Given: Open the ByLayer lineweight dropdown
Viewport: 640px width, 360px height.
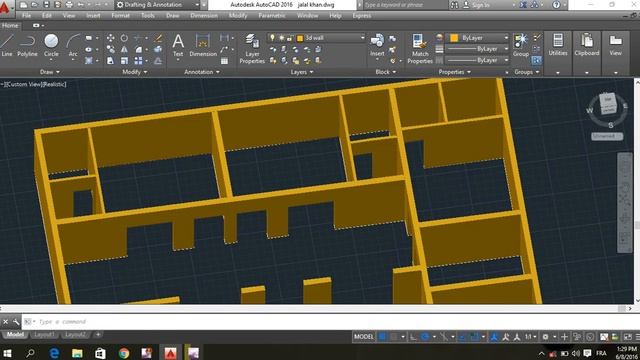Looking at the screenshot, I should 478,49.
